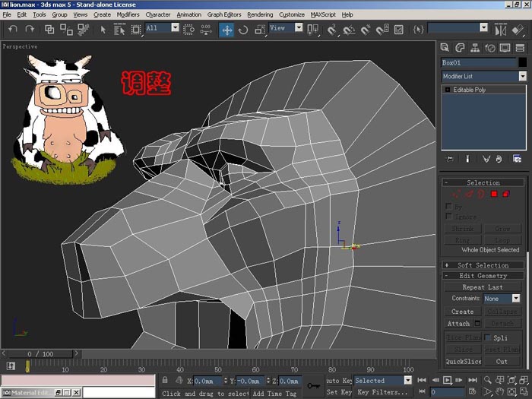Viewport: 532px width, 399px height.
Task: Open the View reference coordinate dropdown
Action: coord(299,27)
